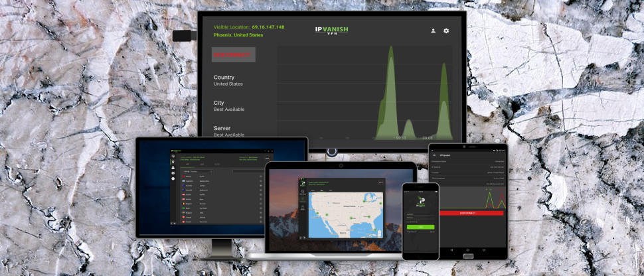Click the red DISCONNECT button on tablet
644x276 pixels.
[x=471, y=213]
